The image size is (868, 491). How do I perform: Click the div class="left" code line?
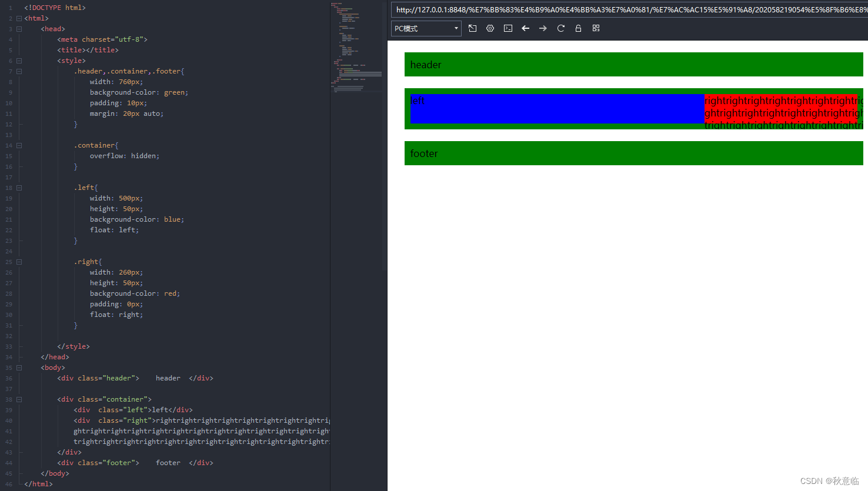click(133, 410)
